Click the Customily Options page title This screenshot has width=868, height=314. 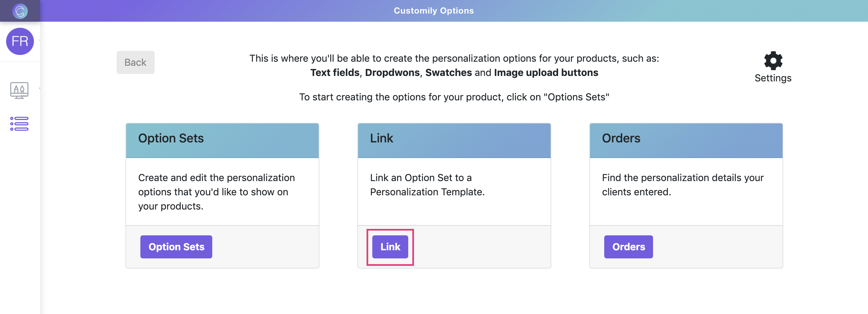pyautogui.click(x=434, y=11)
